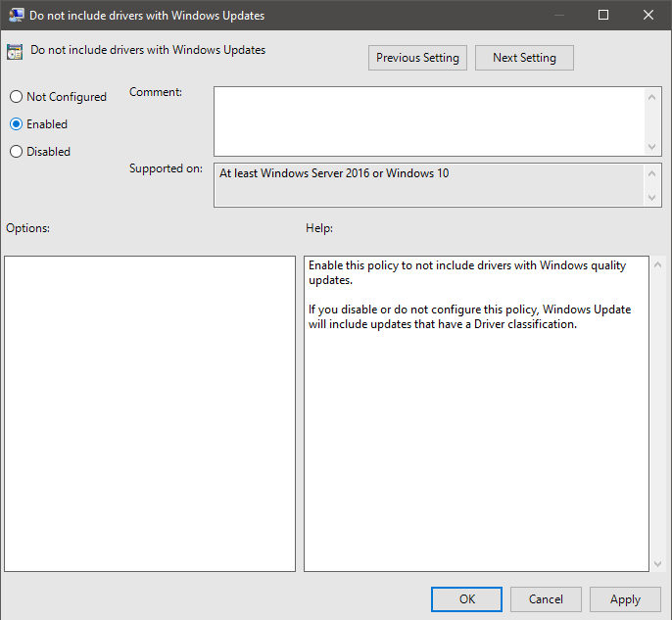672x620 pixels.
Task: Close the policy dialog window
Action: point(648,15)
